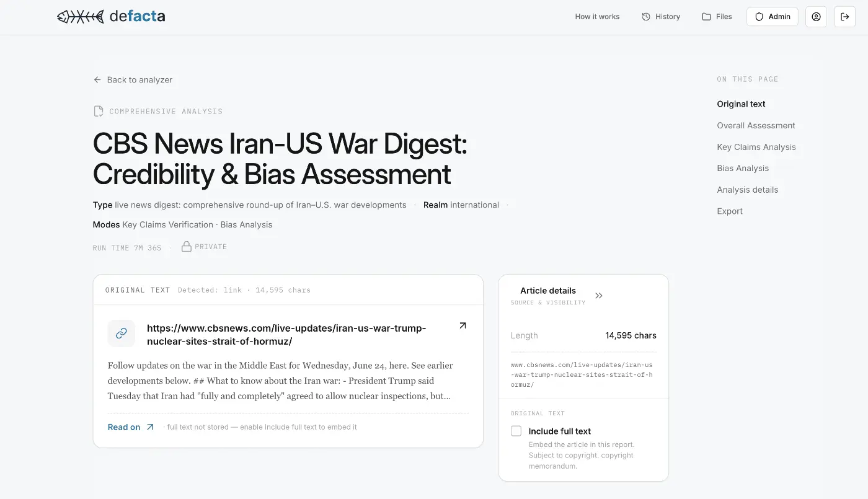Click the external arrow icon by URL
868x499 pixels.
point(463,325)
